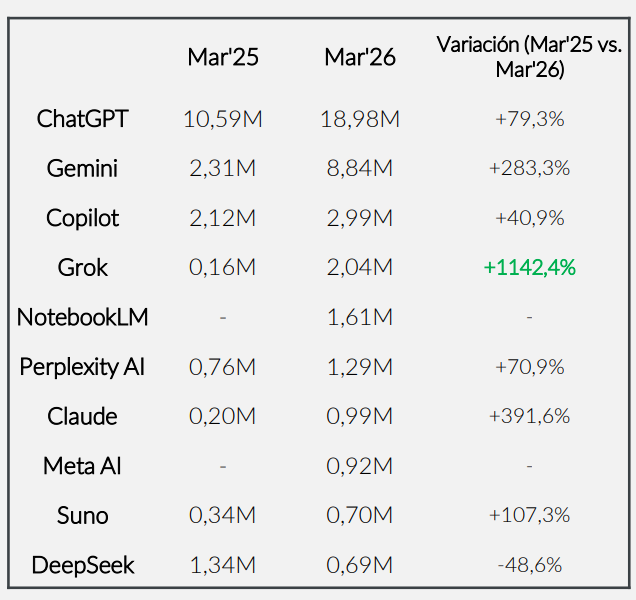Select Claude's +391,6% variation
Image resolution: width=636 pixels, height=600 pixels.
click(529, 416)
